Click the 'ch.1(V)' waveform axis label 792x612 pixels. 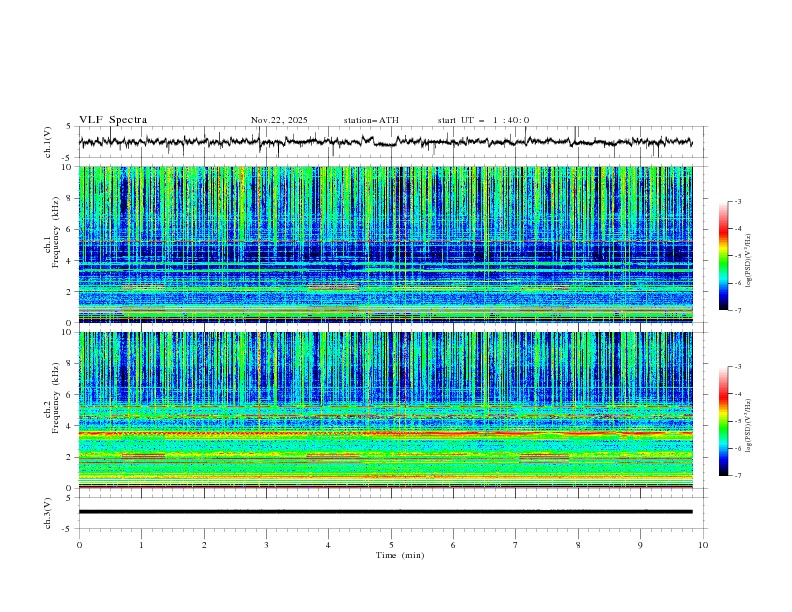[48, 142]
